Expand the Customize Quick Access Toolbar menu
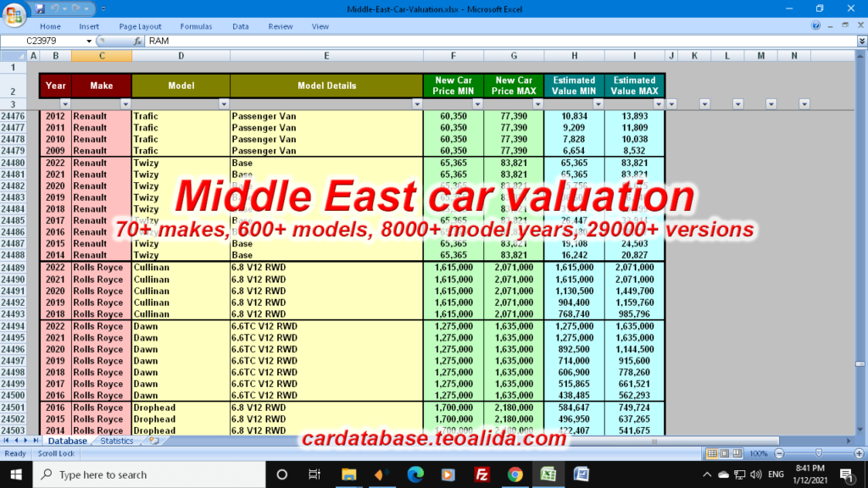 point(103,8)
